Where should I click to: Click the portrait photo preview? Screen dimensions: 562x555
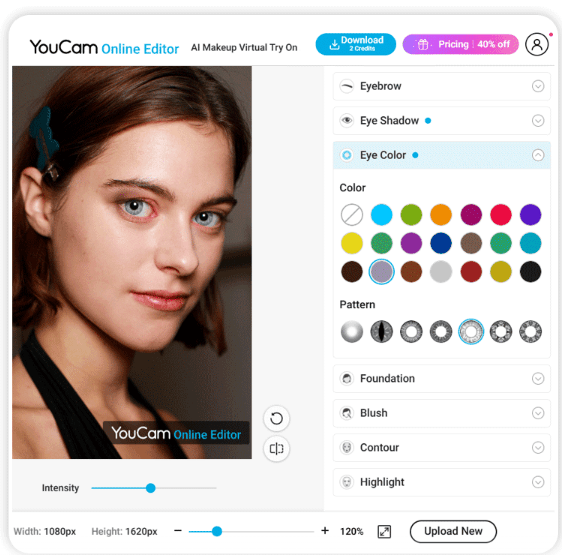(132, 262)
